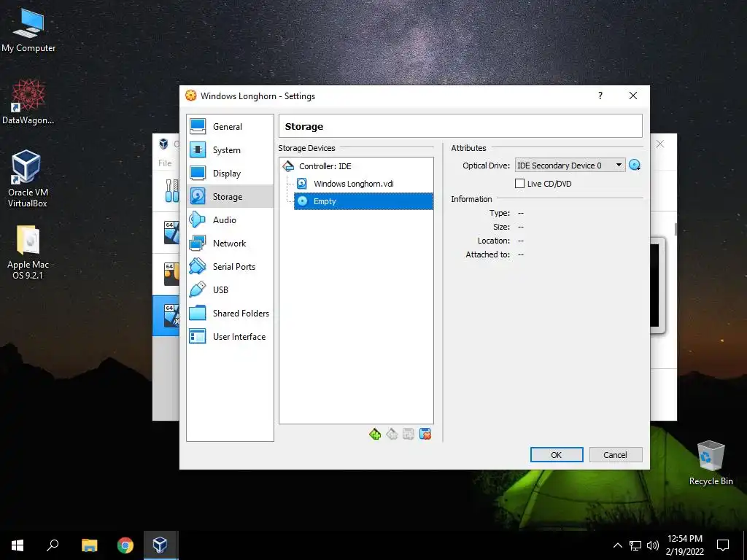
Task: Click the choose virtual optical disk icon
Action: (635, 166)
